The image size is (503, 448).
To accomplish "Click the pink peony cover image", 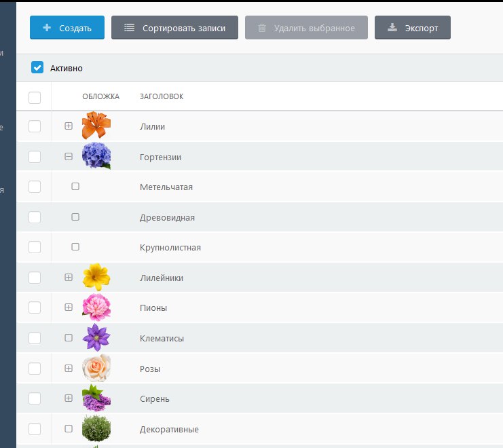I will pyautogui.click(x=96, y=307).
